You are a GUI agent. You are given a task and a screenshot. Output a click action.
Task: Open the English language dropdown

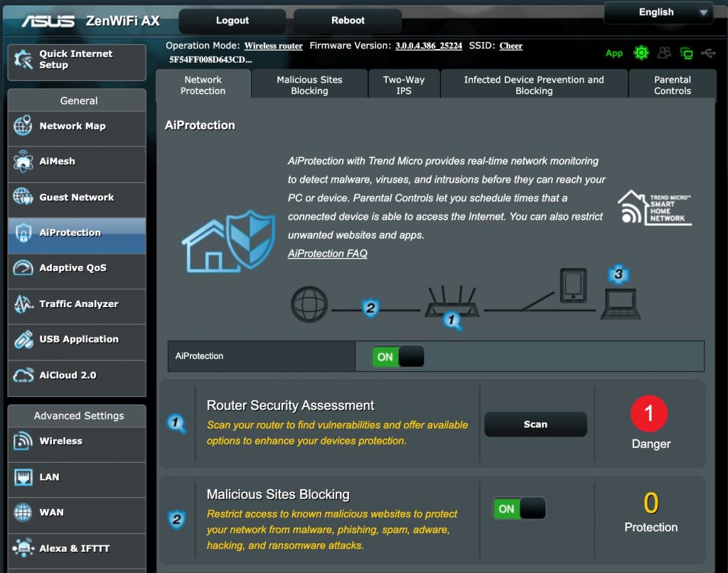pyautogui.click(x=658, y=13)
